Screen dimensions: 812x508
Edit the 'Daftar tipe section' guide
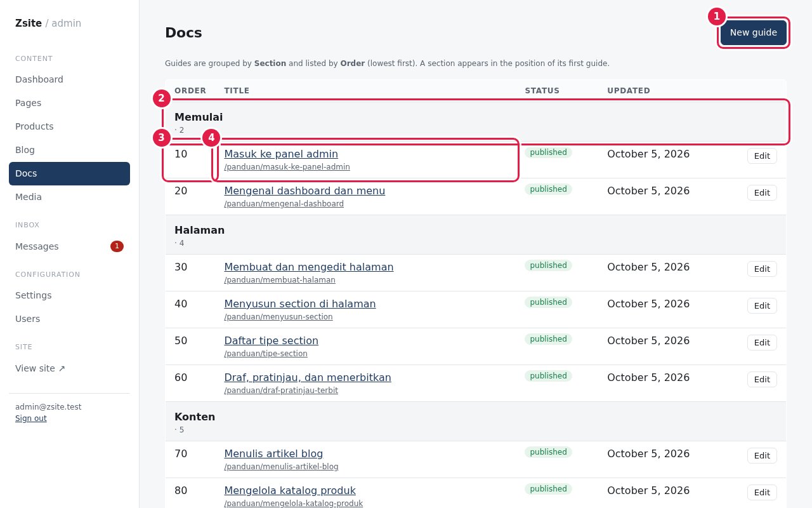[x=762, y=342]
